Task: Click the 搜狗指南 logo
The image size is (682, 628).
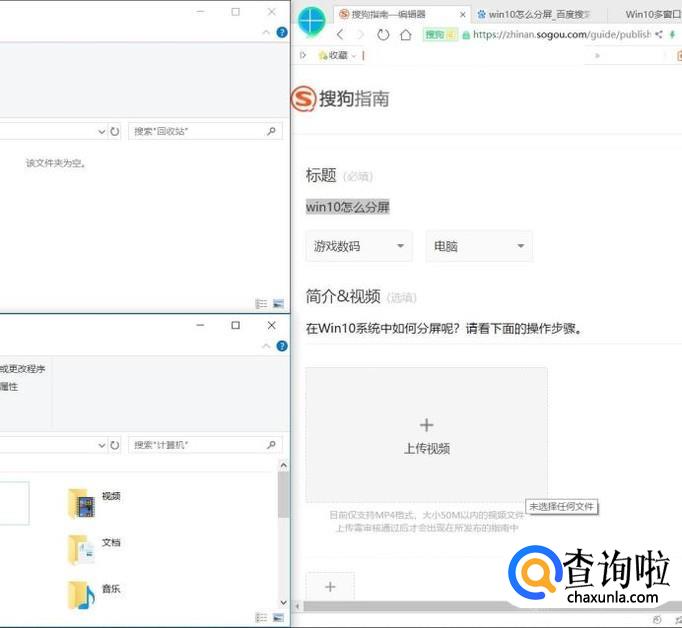Action: [340, 98]
